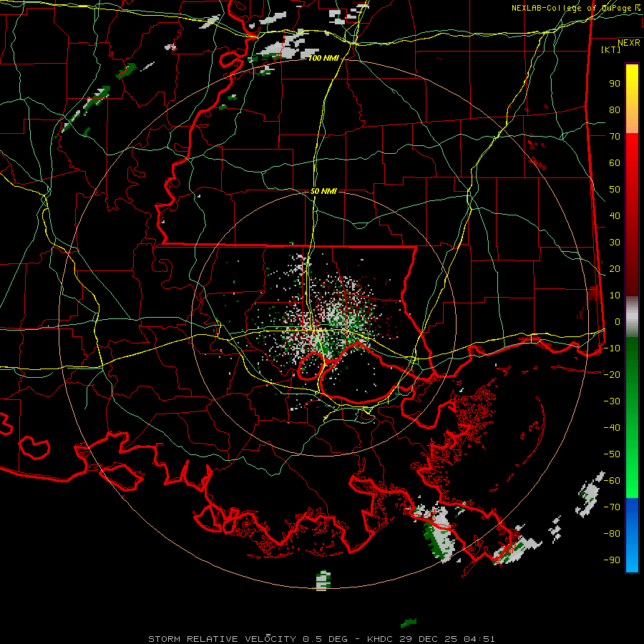Click the 60 value on the velocity scale
Viewport: 644px width, 644px height.
coord(615,162)
